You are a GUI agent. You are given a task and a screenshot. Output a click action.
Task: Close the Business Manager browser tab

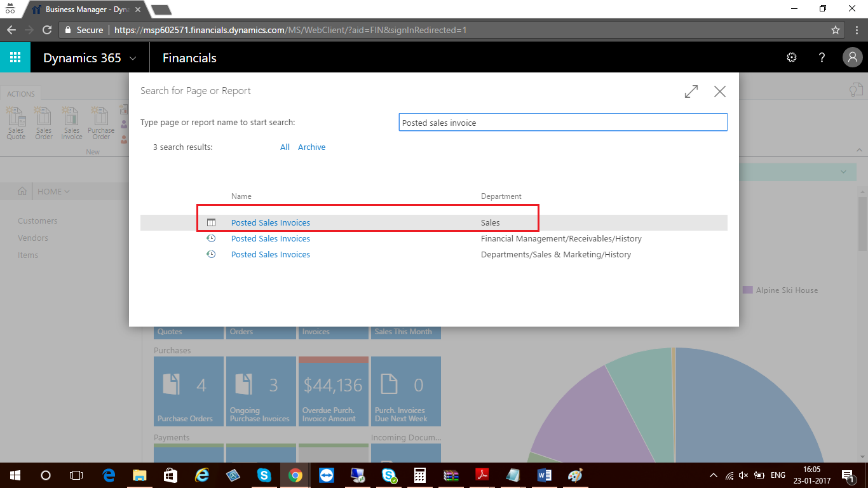point(138,10)
